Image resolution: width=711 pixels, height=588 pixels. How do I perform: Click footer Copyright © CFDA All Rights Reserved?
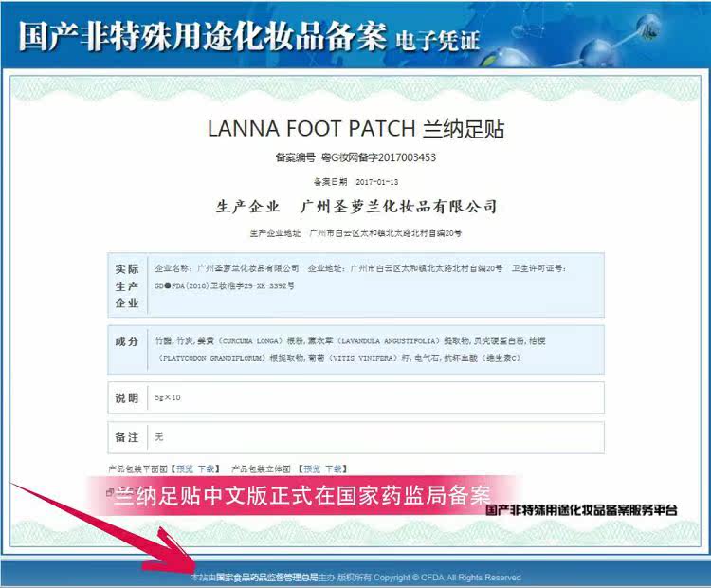tap(447, 578)
